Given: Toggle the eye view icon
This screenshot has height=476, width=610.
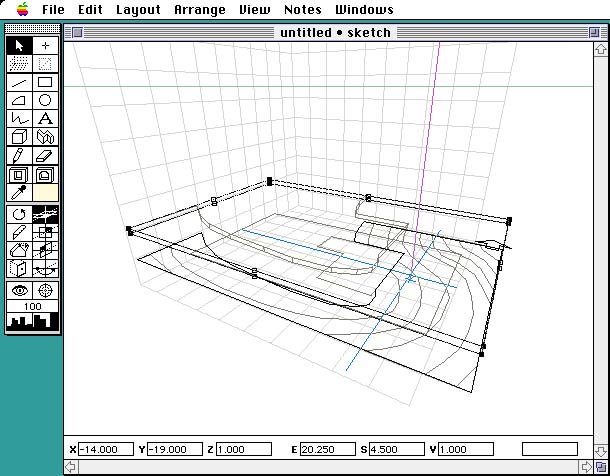Looking at the screenshot, I should coord(19,289).
